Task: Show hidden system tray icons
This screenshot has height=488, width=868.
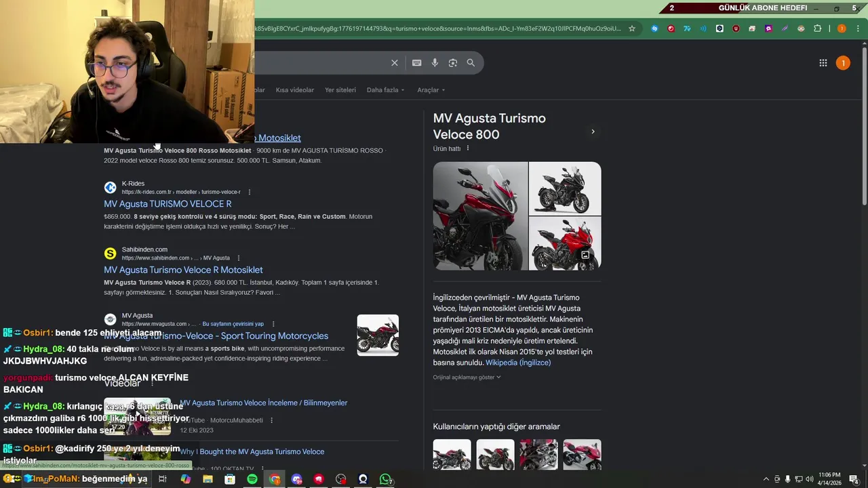Action: click(766, 479)
